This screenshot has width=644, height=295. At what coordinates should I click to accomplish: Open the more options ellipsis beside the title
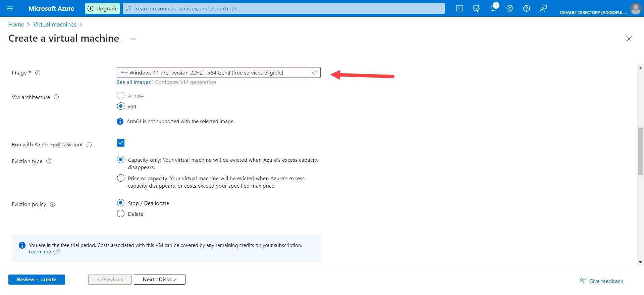[x=132, y=39]
